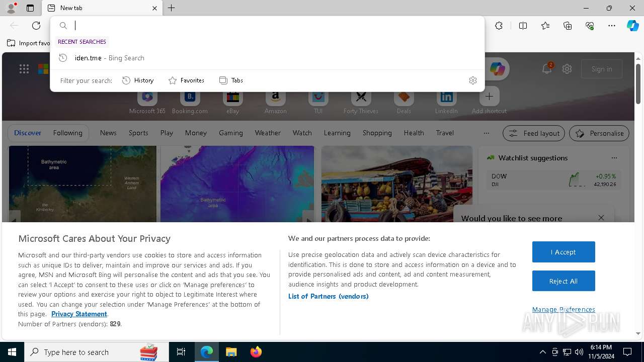This screenshot has width=644, height=362.
Task: Open Windows Start menu
Action: 12,352
